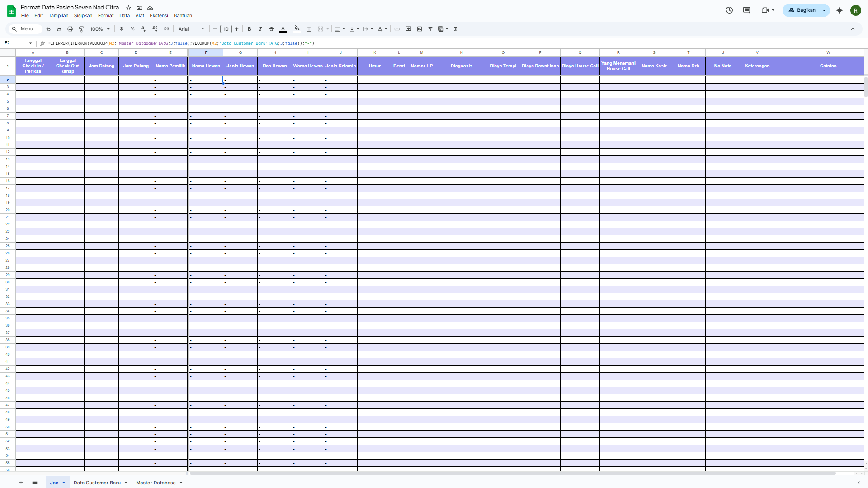This screenshot has width=868, height=488.
Task: Click the print icon
Action: point(70,29)
